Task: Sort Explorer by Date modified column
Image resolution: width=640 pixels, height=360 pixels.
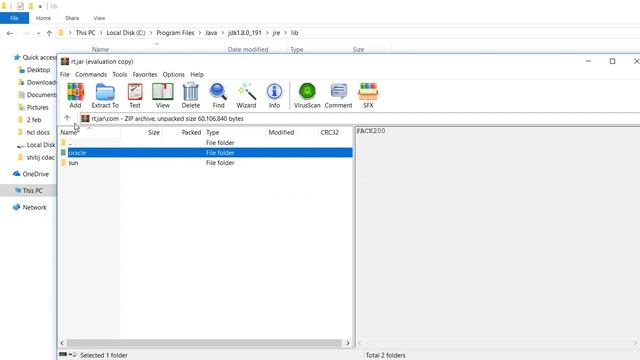Action: tap(248, 49)
